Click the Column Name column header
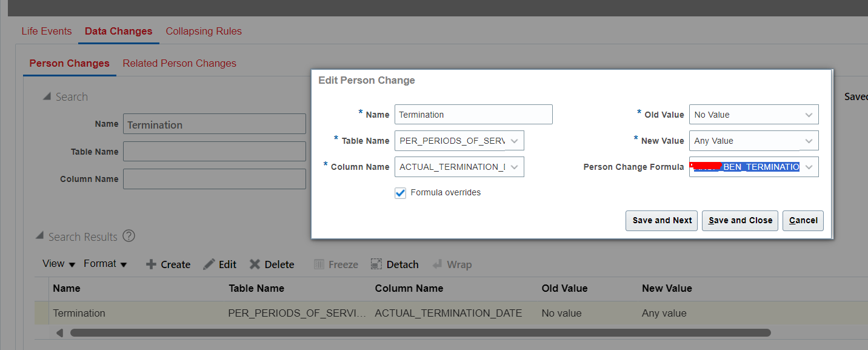Screen dimensions: 868x350 click(x=409, y=288)
